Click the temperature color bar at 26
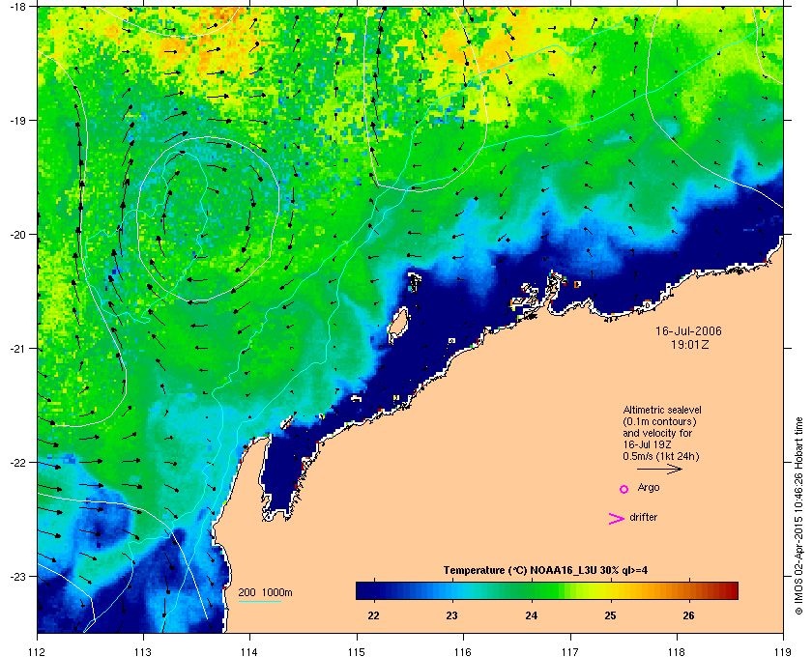The height and width of the screenshot is (657, 812). [x=688, y=590]
